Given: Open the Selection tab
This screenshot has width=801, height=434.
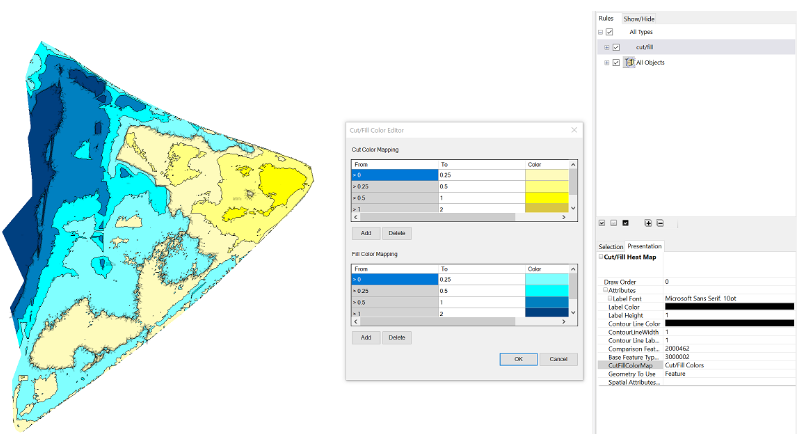Looking at the screenshot, I should click(x=610, y=246).
